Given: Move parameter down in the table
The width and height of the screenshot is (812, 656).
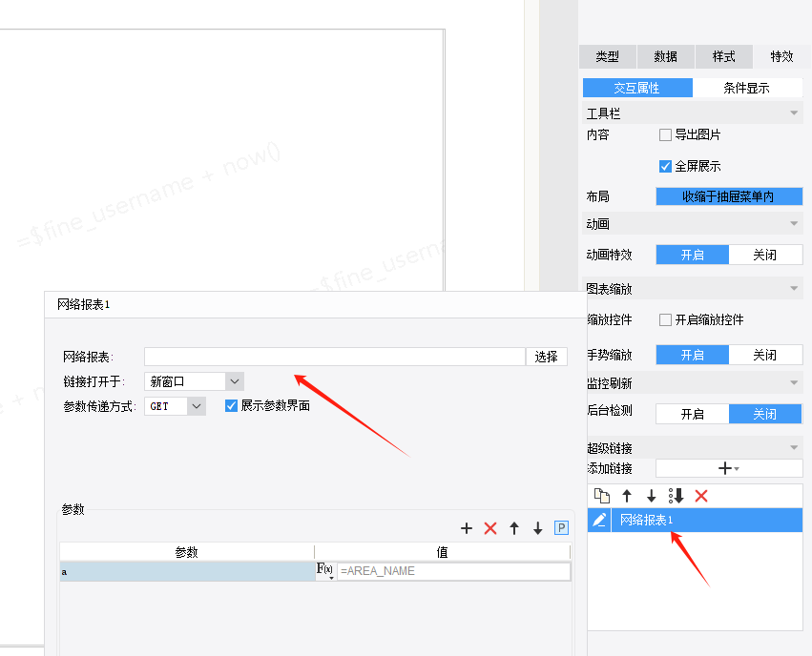Looking at the screenshot, I should (538, 528).
